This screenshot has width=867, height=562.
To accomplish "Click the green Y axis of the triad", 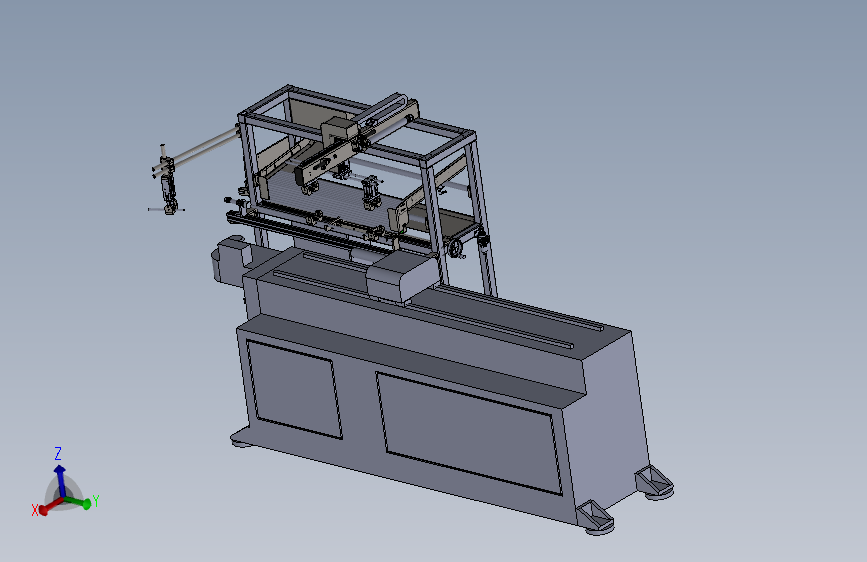I will [x=79, y=502].
